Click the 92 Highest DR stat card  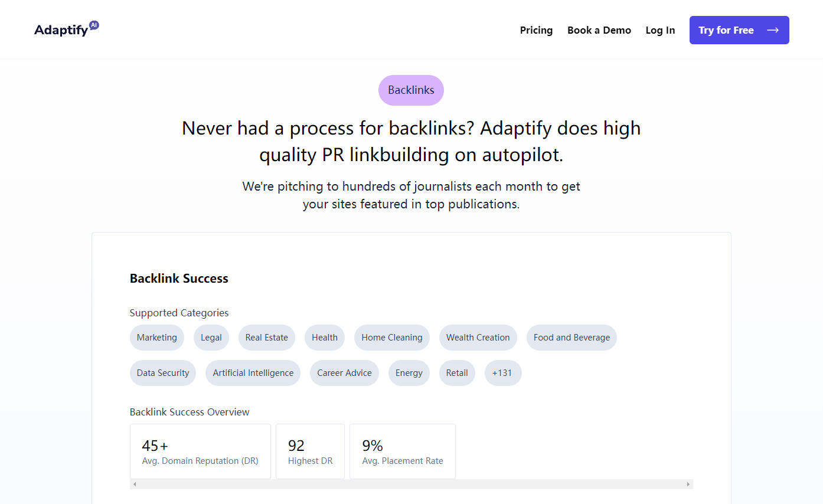(309, 451)
